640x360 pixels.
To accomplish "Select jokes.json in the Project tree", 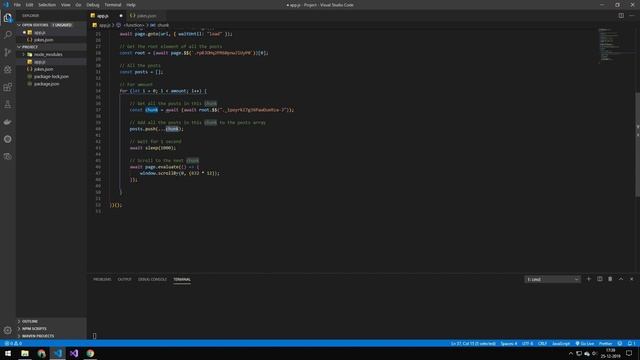I will coord(43,69).
